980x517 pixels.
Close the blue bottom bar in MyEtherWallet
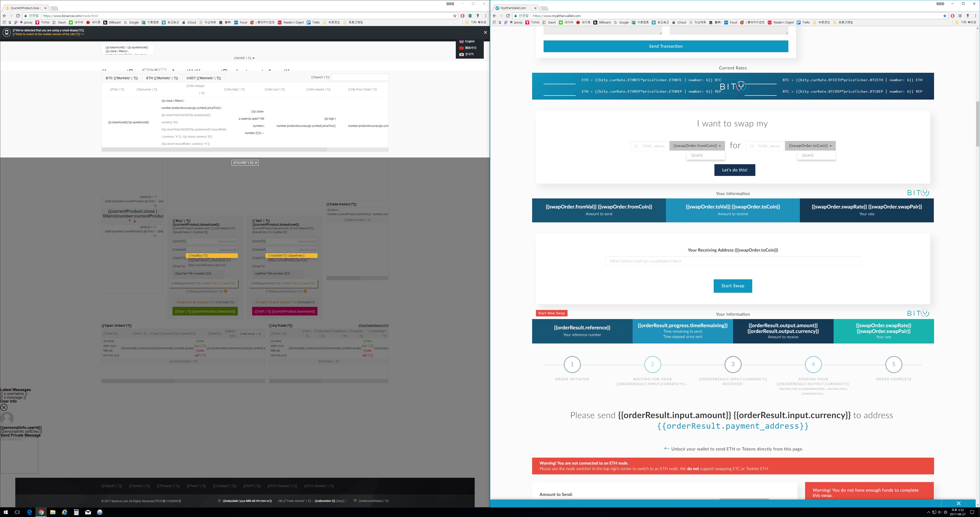pyautogui.click(x=959, y=503)
